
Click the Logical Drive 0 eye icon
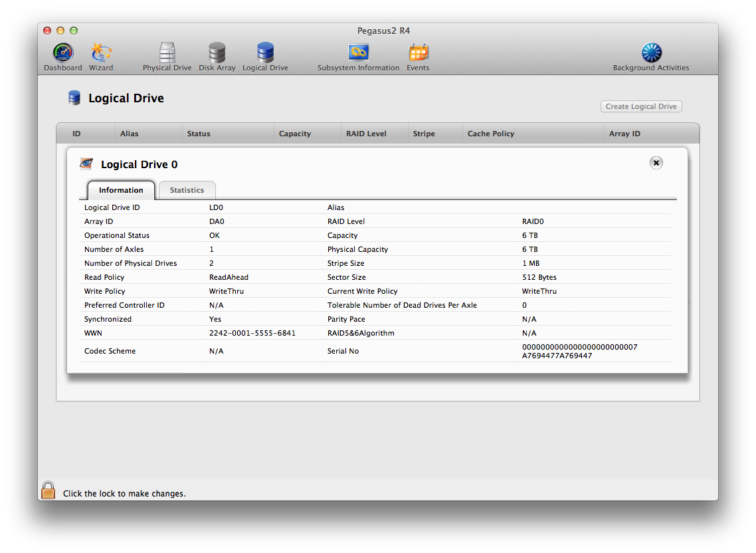point(86,164)
